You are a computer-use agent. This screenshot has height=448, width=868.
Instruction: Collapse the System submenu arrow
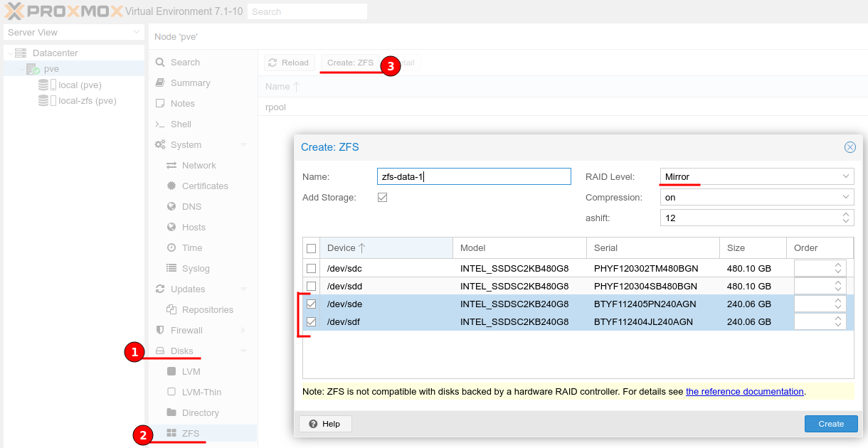243,145
